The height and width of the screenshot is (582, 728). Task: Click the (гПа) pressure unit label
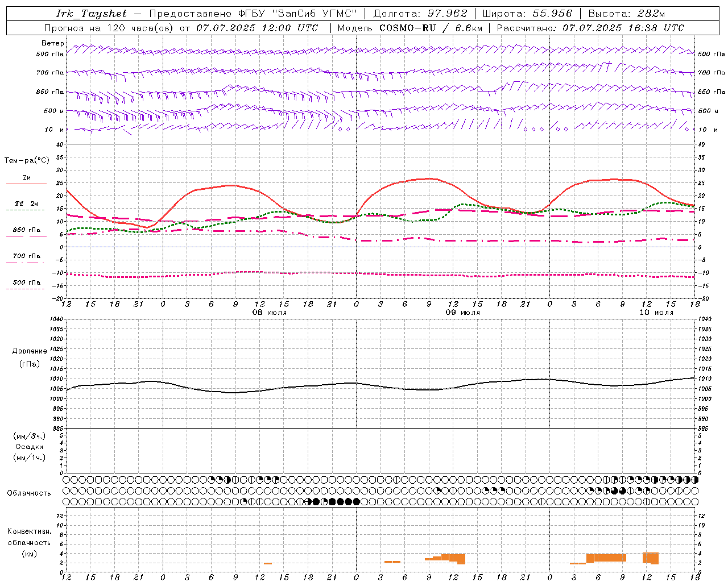tap(30, 364)
